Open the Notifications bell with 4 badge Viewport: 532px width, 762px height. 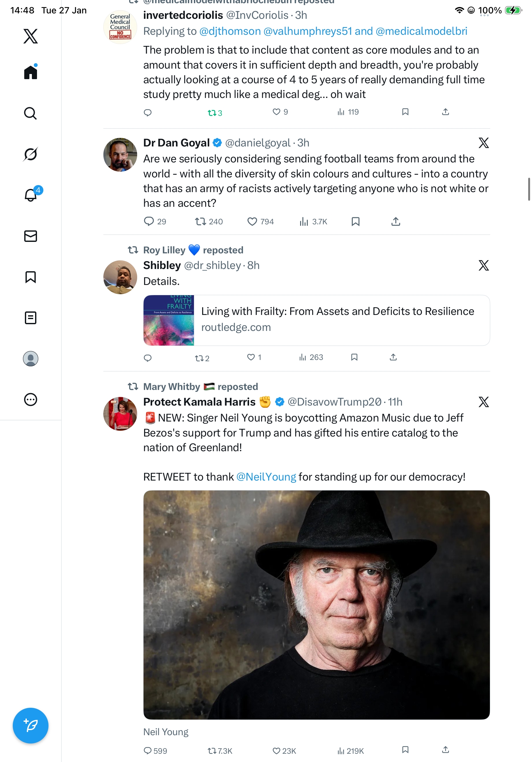pyautogui.click(x=31, y=195)
